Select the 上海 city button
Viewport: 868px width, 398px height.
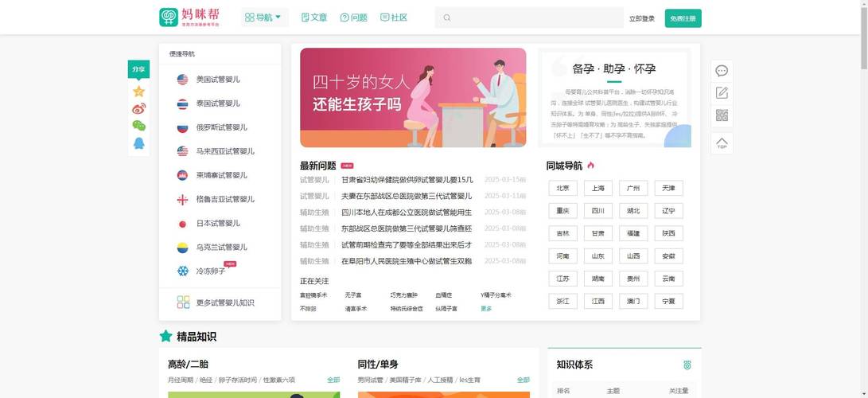(597, 188)
